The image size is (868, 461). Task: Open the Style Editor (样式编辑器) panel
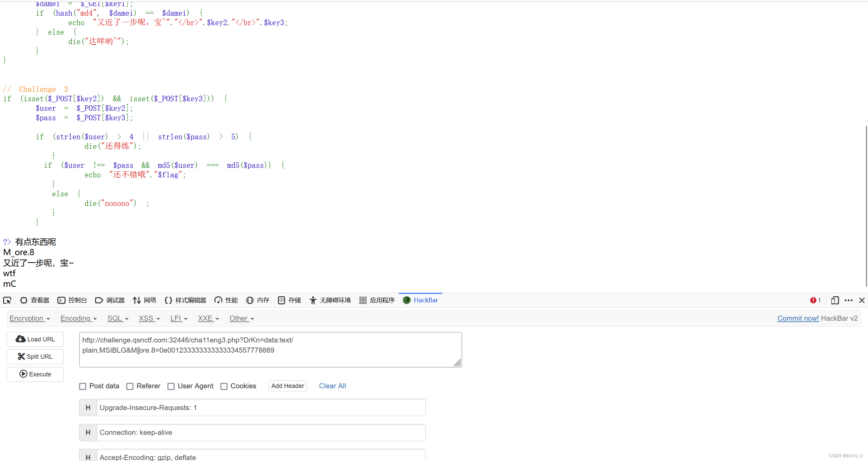(185, 300)
